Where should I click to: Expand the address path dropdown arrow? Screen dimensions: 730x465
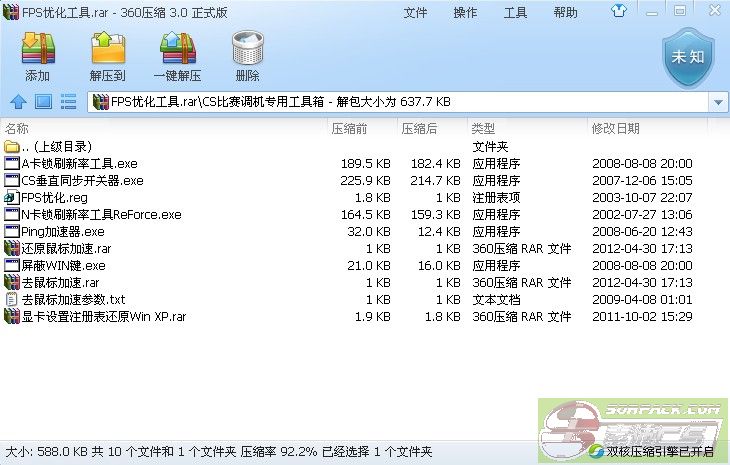[x=718, y=102]
